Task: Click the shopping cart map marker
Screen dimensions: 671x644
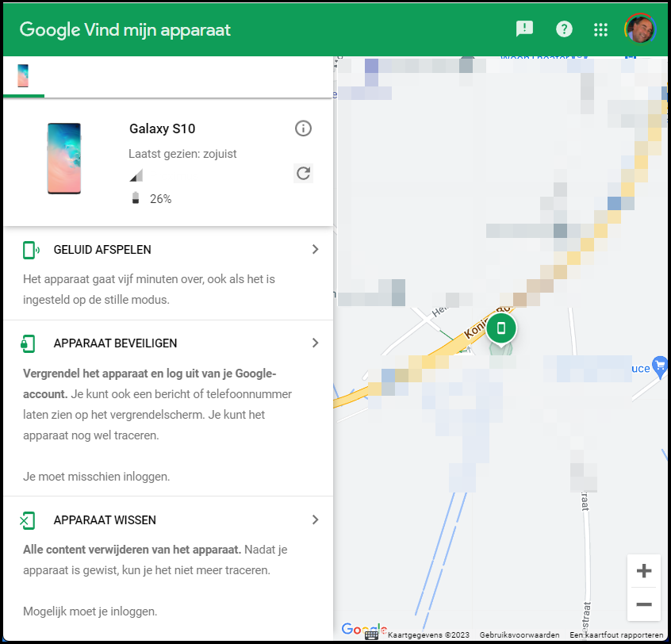Action: (x=661, y=366)
